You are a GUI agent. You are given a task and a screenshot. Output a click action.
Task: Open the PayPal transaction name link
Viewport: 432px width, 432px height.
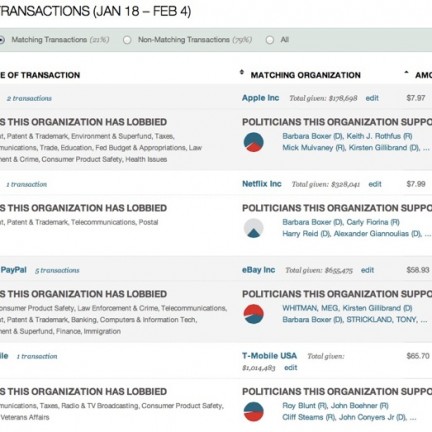(x=13, y=270)
